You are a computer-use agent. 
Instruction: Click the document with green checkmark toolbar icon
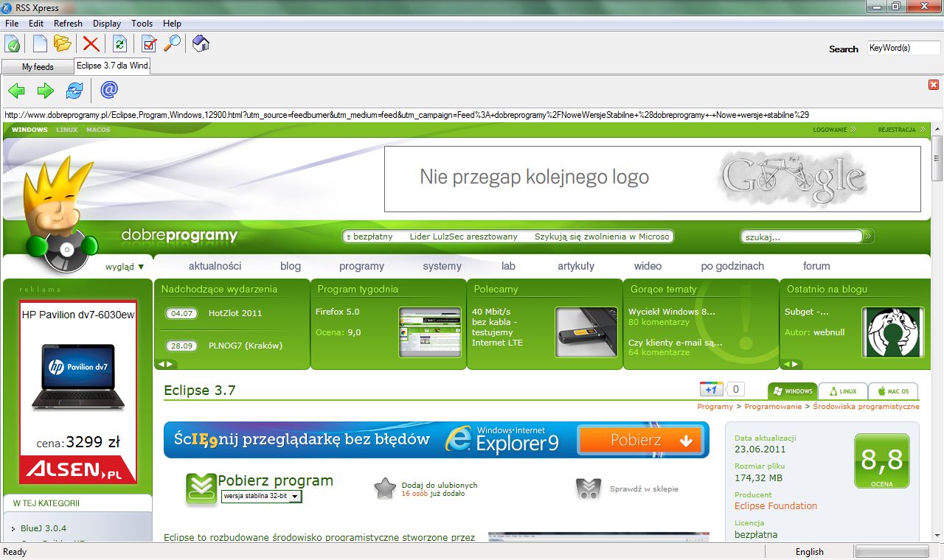click(x=13, y=43)
